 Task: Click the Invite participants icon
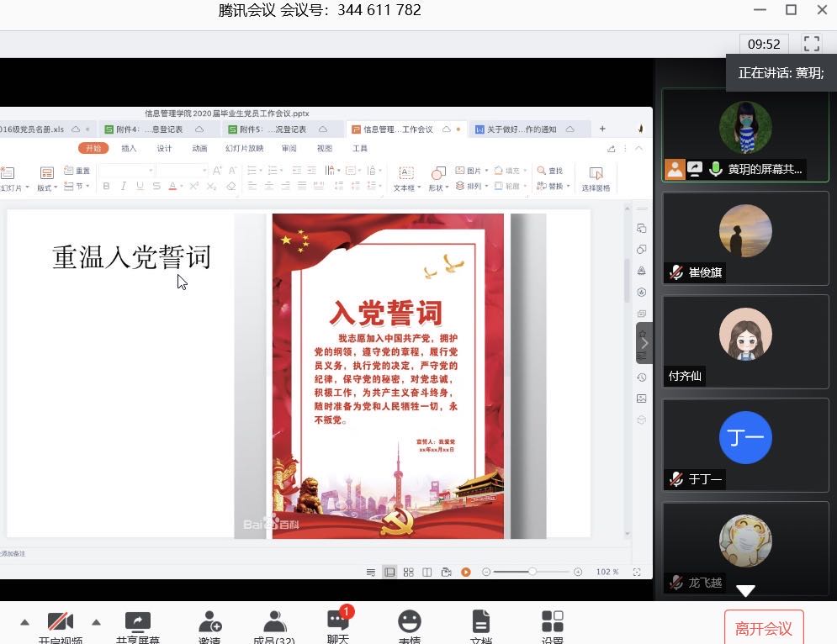209,624
